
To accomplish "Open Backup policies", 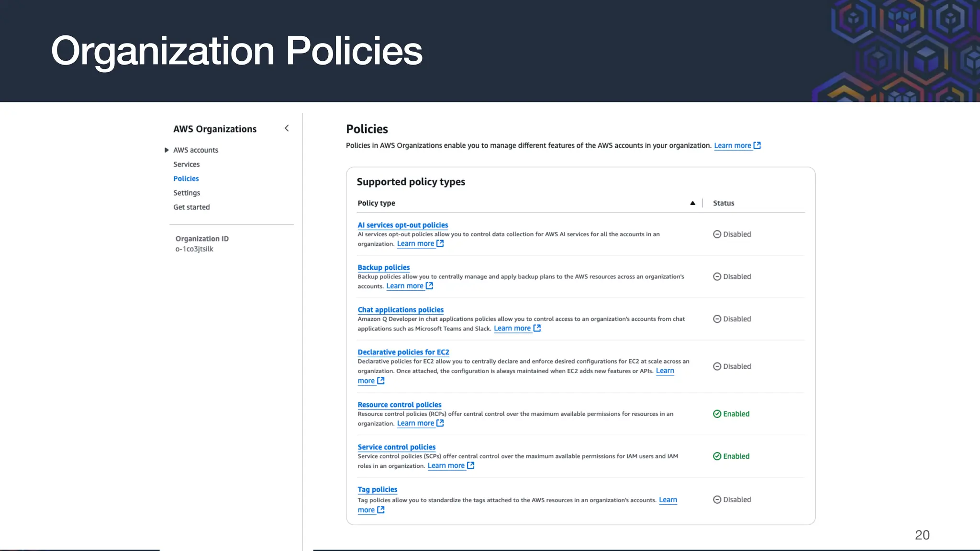I will click(384, 267).
